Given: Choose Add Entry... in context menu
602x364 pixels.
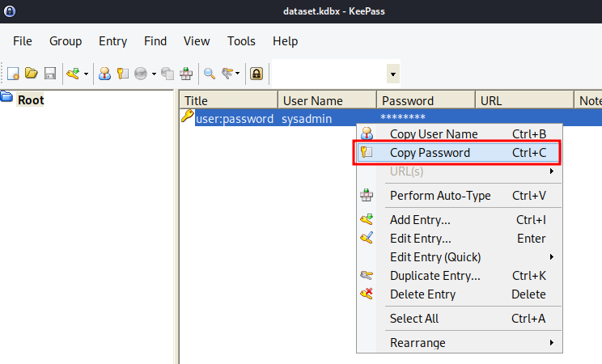Looking at the screenshot, I should 459,220.
